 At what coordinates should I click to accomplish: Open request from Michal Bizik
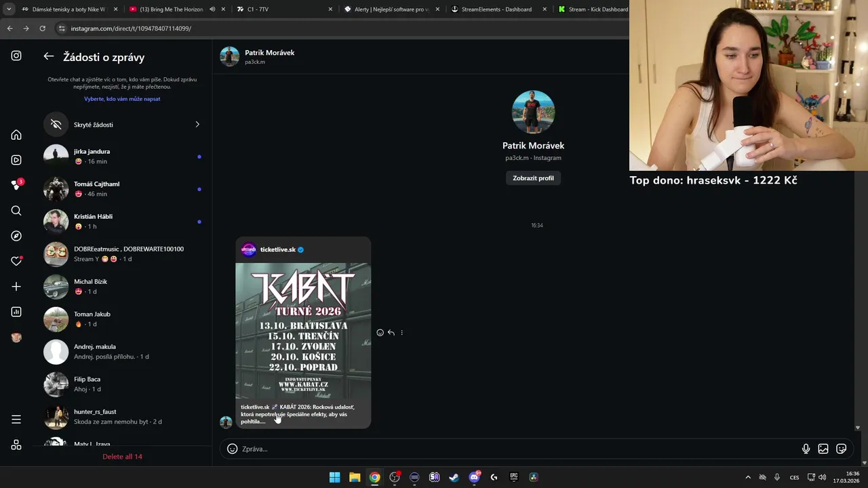click(x=122, y=287)
